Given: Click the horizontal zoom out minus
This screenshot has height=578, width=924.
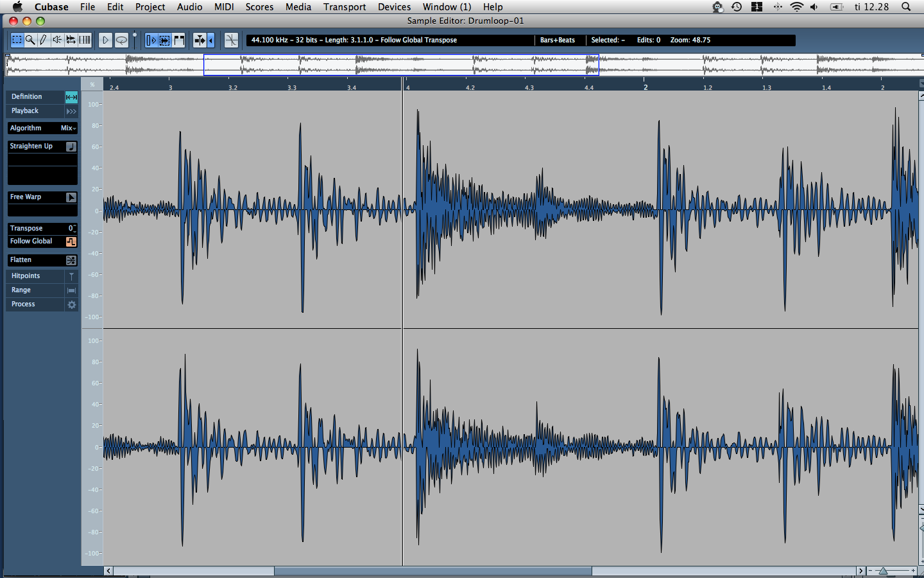Looking at the screenshot, I should pyautogui.click(x=870, y=571).
